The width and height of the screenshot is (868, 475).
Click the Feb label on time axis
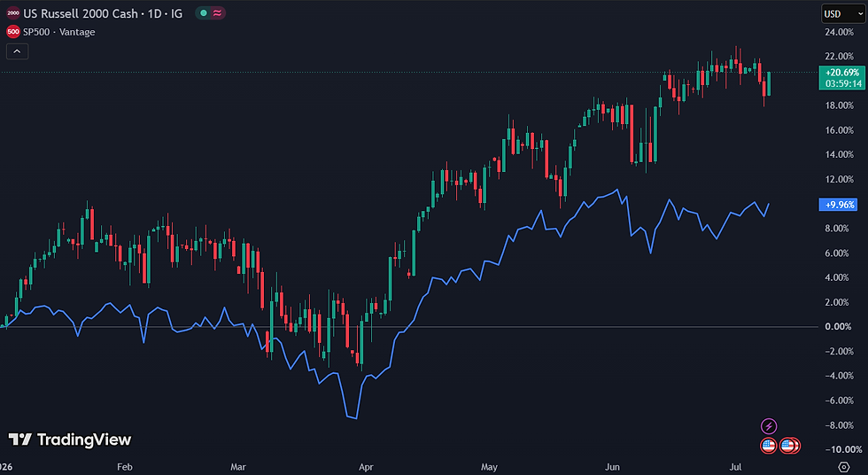click(125, 467)
